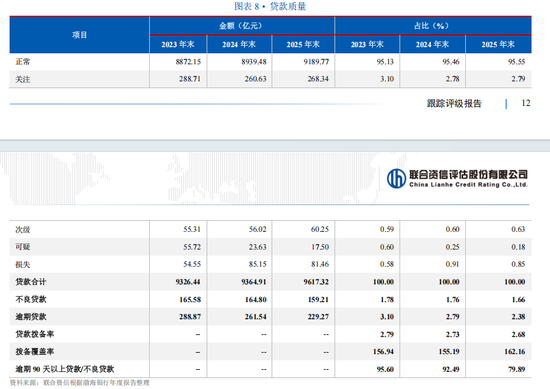Click the China Lianhe Credit Rating logo icon
Screen dimensions: 550x389
[396, 178]
